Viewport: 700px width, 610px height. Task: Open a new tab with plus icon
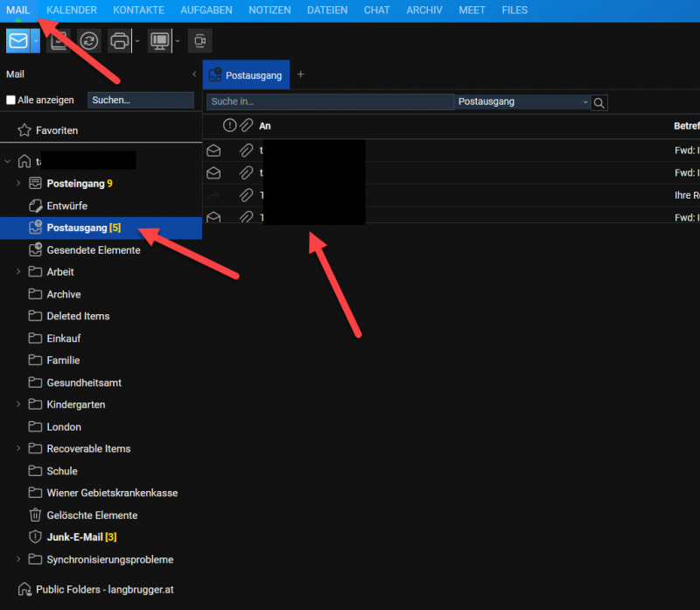click(x=301, y=74)
